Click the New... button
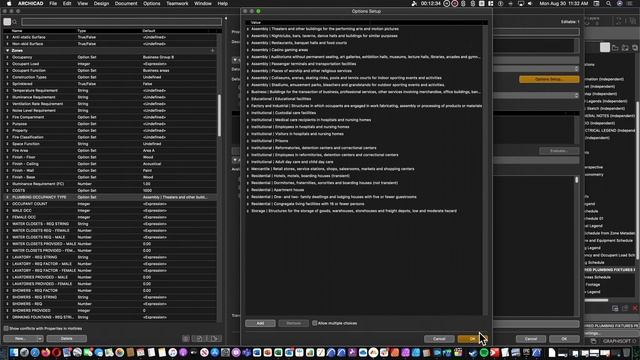Screen dimensions: 640x360 pyautogui.click(x=20, y=338)
